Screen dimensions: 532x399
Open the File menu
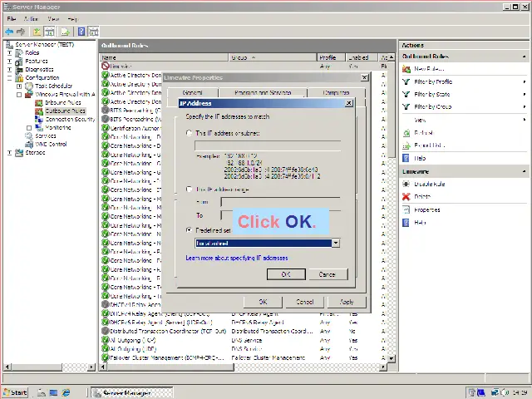point(11,19)
